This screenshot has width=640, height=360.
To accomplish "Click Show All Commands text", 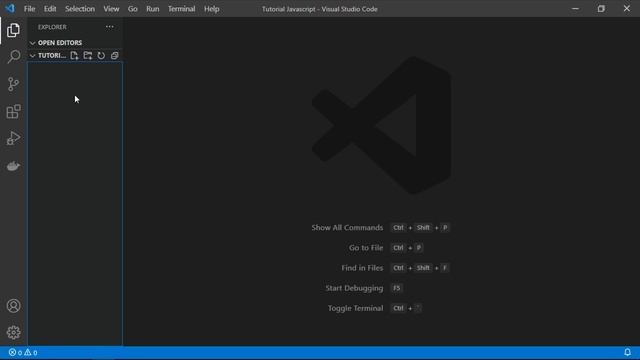I will pyautogui.click(x=347, y=228).
